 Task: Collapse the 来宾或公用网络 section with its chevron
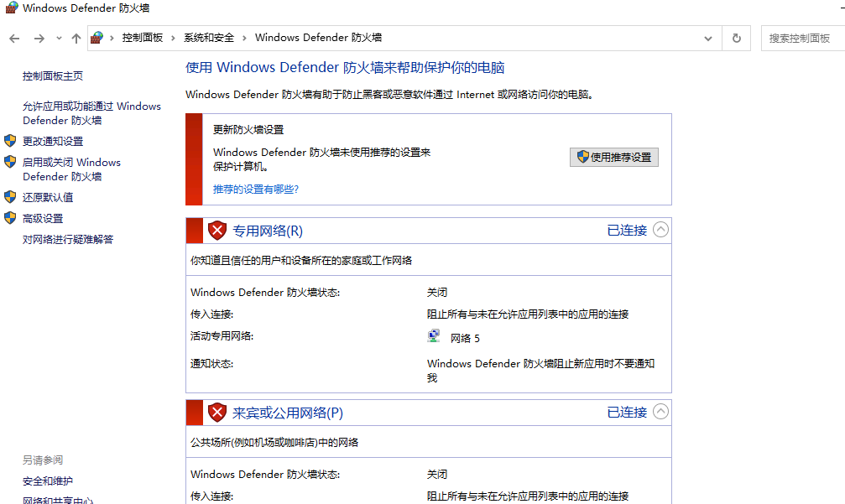click(660, 412)
